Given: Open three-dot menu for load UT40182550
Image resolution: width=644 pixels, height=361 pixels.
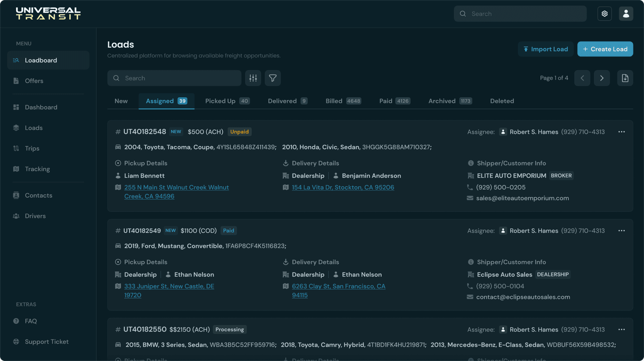Looking at the screenshot, I should coord(621,329).
